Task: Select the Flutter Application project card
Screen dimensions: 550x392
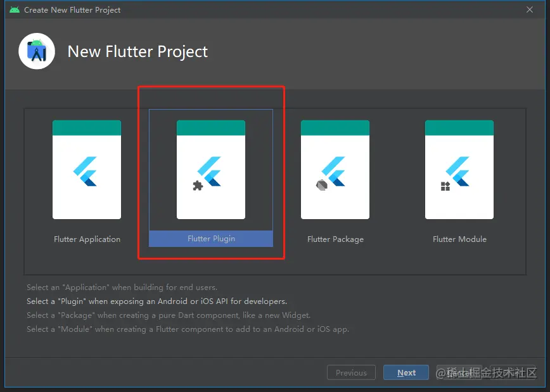Action: pyautogui.click(x=87, y=170)
